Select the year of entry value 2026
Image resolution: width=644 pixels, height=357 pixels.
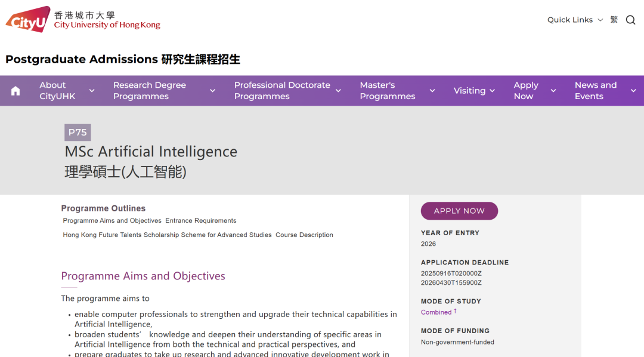point(428,244)
